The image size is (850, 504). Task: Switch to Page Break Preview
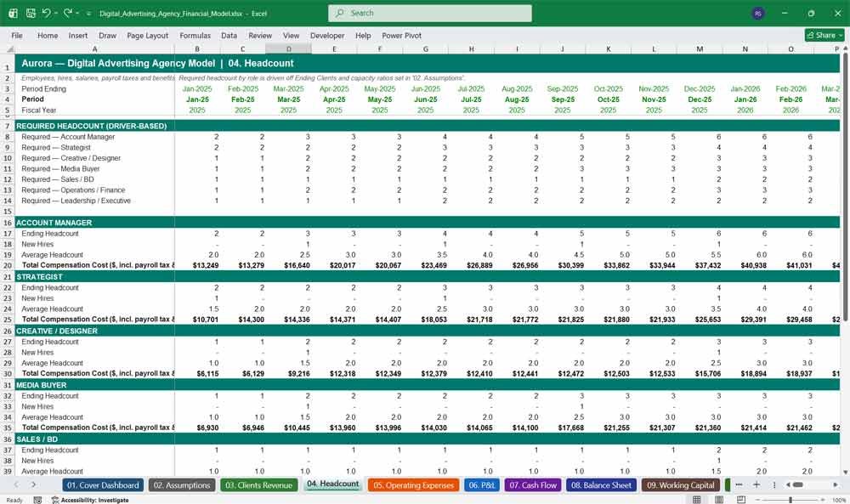click(741, 499)
